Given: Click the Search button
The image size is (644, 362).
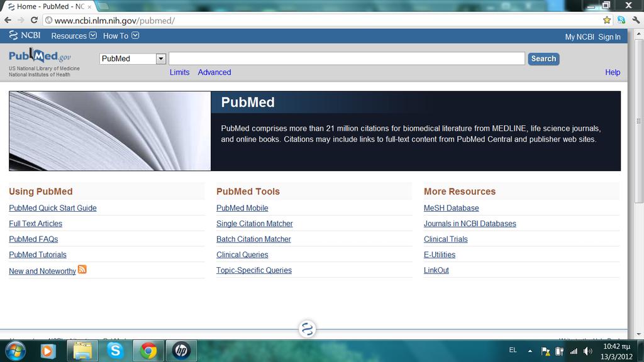Looking at the screenshot, I should click(543, 58).
